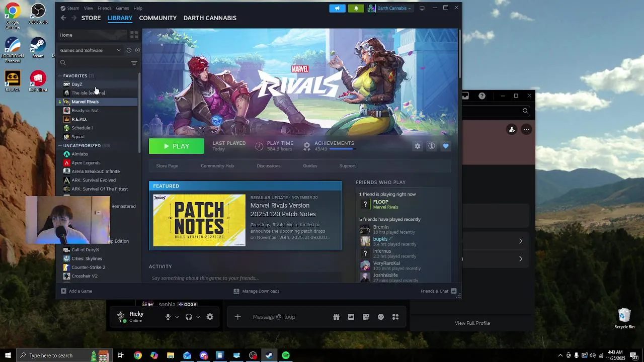Open the Discord emoji picker
This screenshot has width=644, height=362.
[381, 317]
